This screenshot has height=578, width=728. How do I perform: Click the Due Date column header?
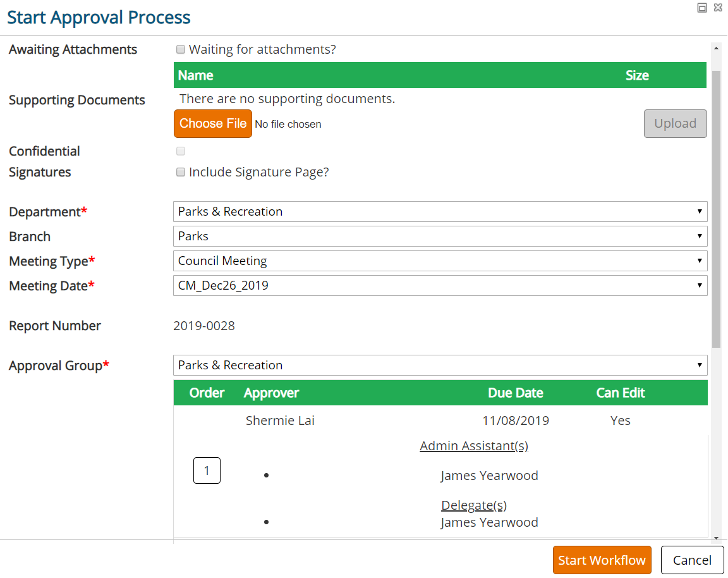(516, 393)
